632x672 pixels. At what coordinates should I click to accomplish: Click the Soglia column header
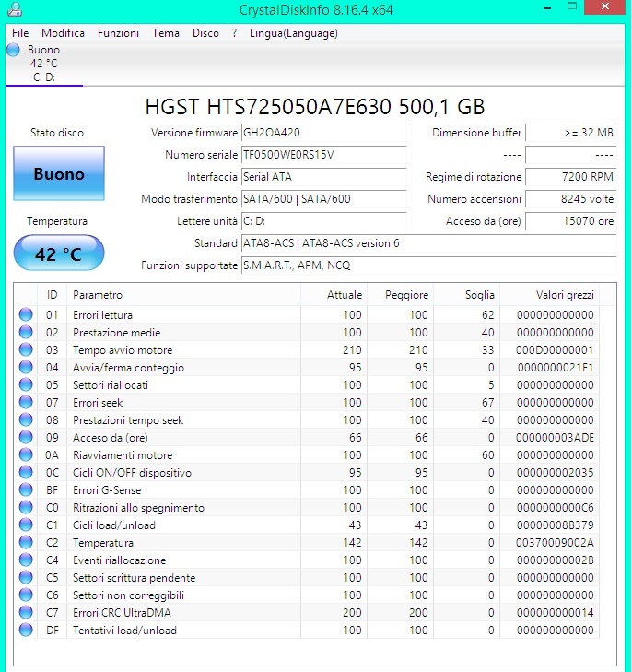pyautogui.click(x=466, y=295)
